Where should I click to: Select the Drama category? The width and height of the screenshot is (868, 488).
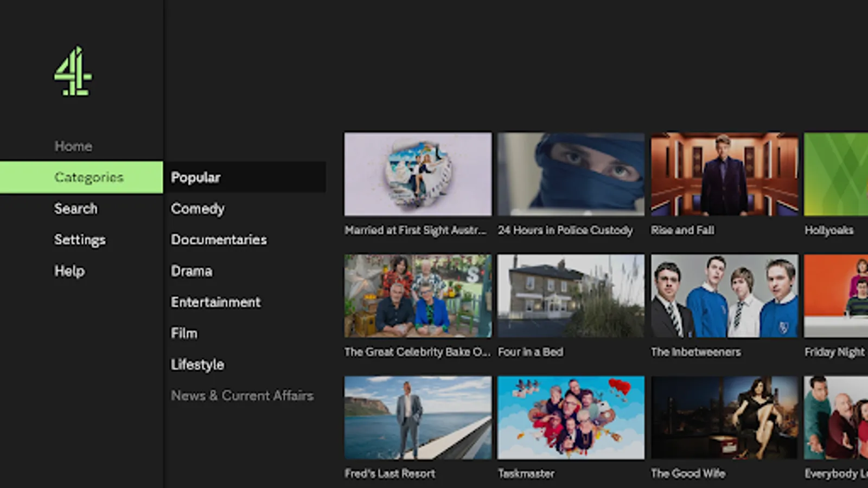click(x=192, y=271)
